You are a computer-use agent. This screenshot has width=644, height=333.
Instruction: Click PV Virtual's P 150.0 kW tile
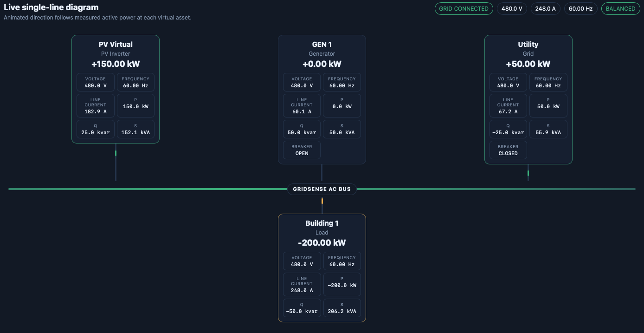(x=135, y=106)
